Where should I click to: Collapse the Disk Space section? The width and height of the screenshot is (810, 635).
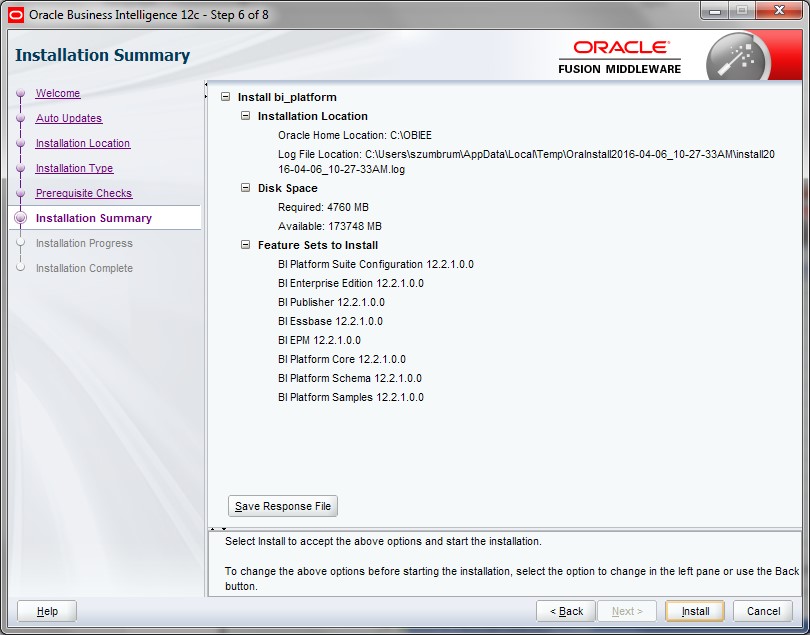[x=246, y=188]
